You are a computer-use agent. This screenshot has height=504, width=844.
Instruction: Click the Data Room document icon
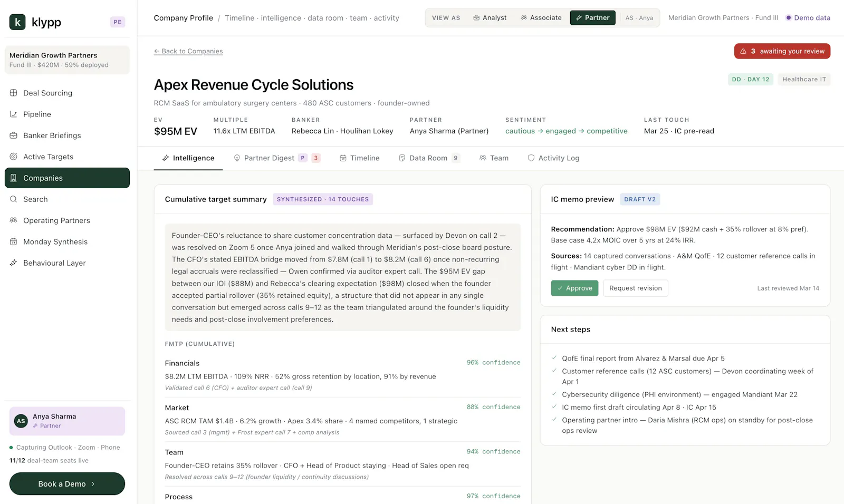point(402,158)
